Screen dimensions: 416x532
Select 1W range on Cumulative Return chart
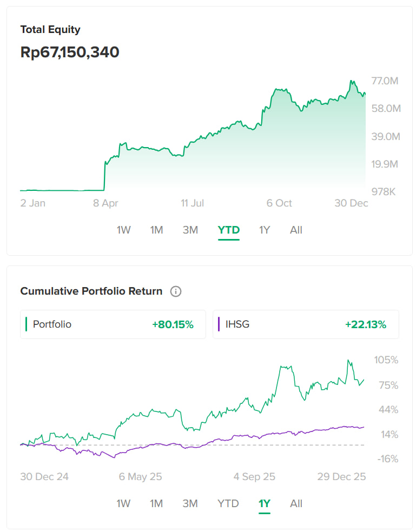123,503
